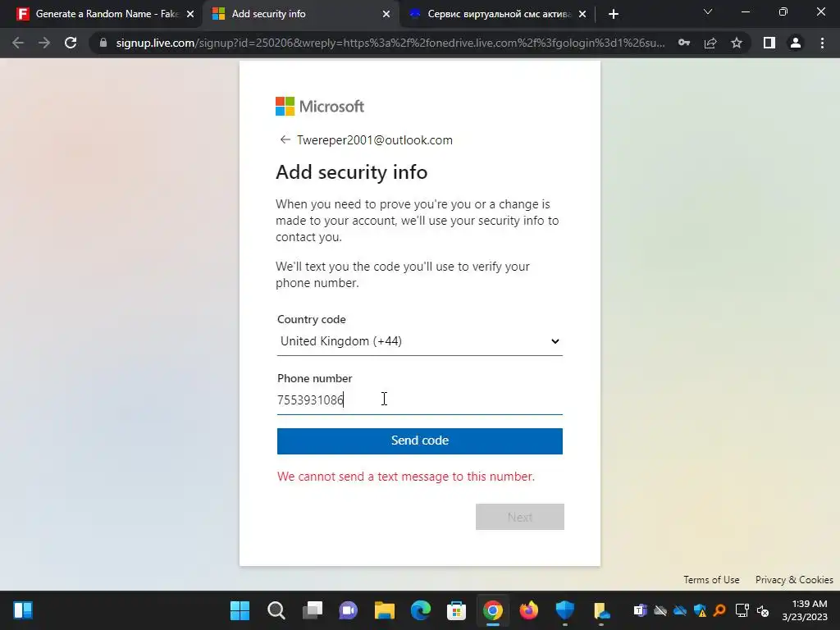Open the Chrome profile menu
This screenshot has width=840, height=630.
(x=796, y=43)
